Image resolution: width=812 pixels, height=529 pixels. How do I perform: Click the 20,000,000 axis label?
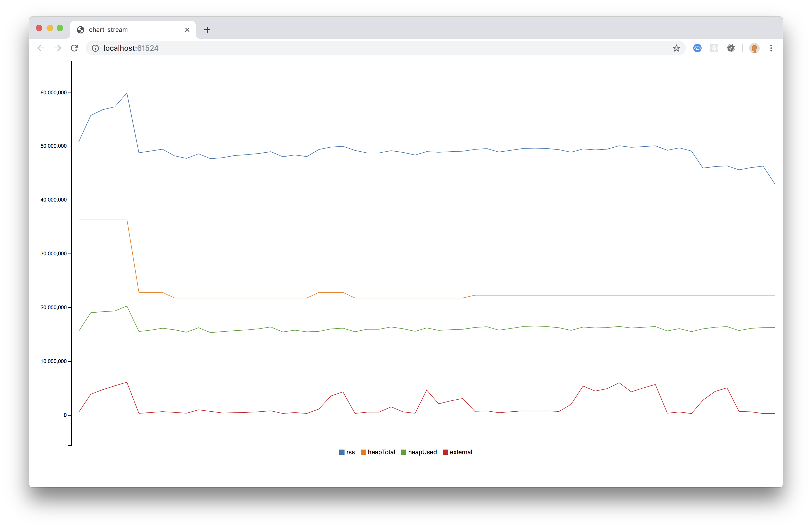click(x=54, y=307)
